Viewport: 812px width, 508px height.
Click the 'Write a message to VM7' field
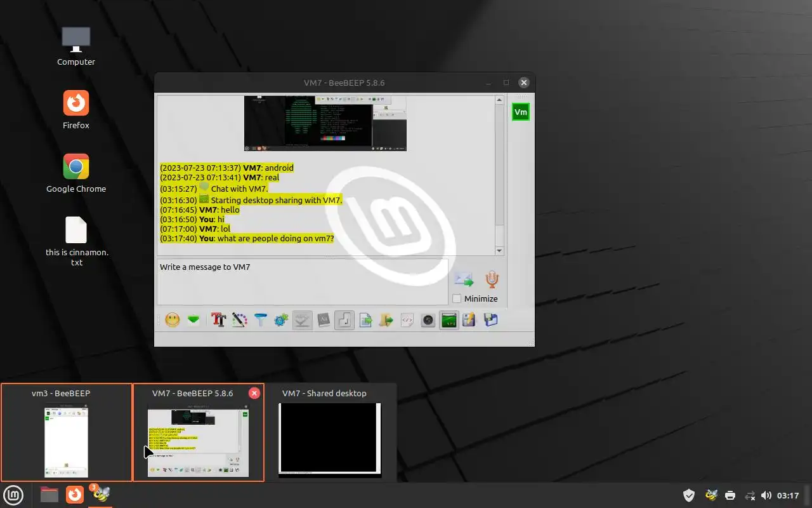(x=303, y=282)
